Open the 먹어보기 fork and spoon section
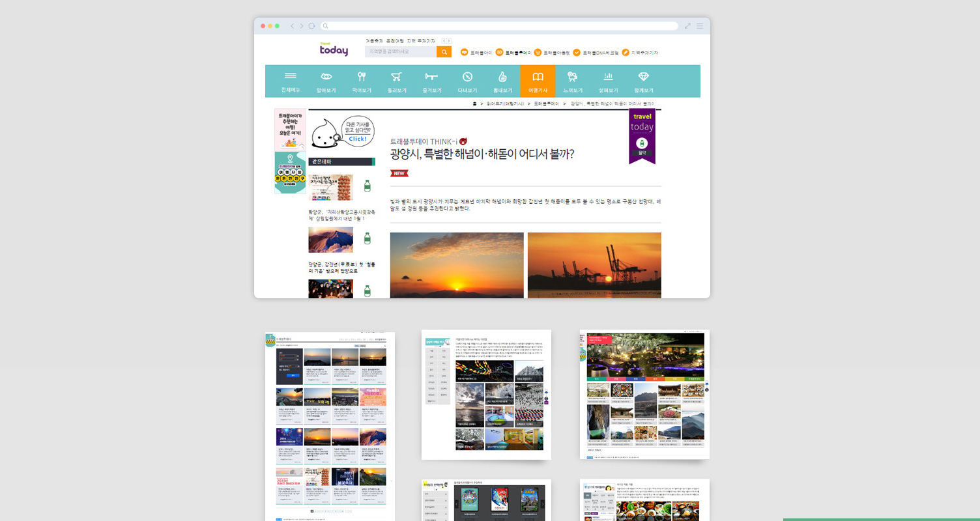 click(361, 81)
